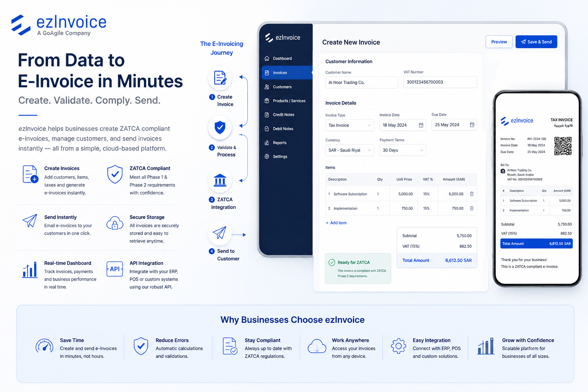The height and width of the screenshot is (392, 588).
Task: Click the API Integration icon
Action: point(114,269)
